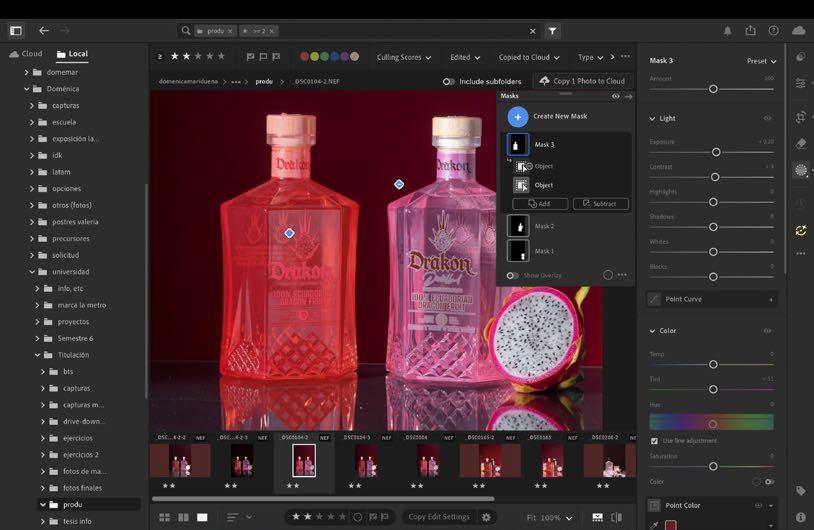
Task: Open notifications bell icon
Action: [727, 31]
